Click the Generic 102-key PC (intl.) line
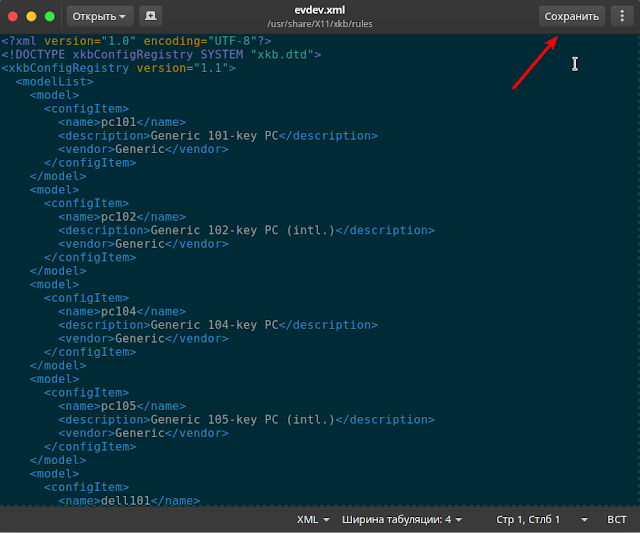This screenshot has width=640, height=533. (247, 230)
